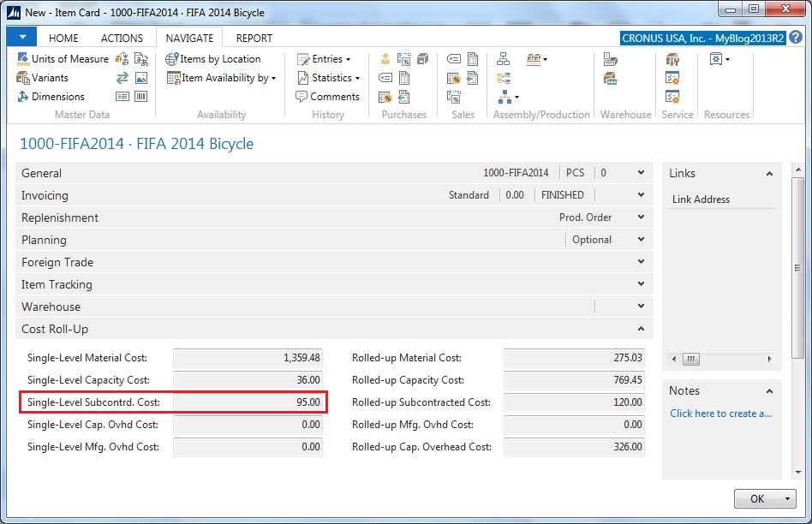Click the service items tools icon
Viewport: 812px width, 524px height.
[x=672, y=59]
